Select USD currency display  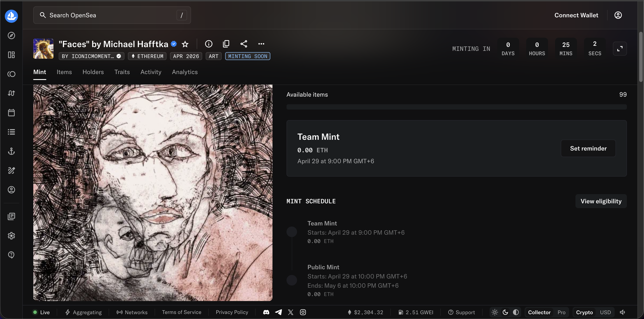pos(605,312)
